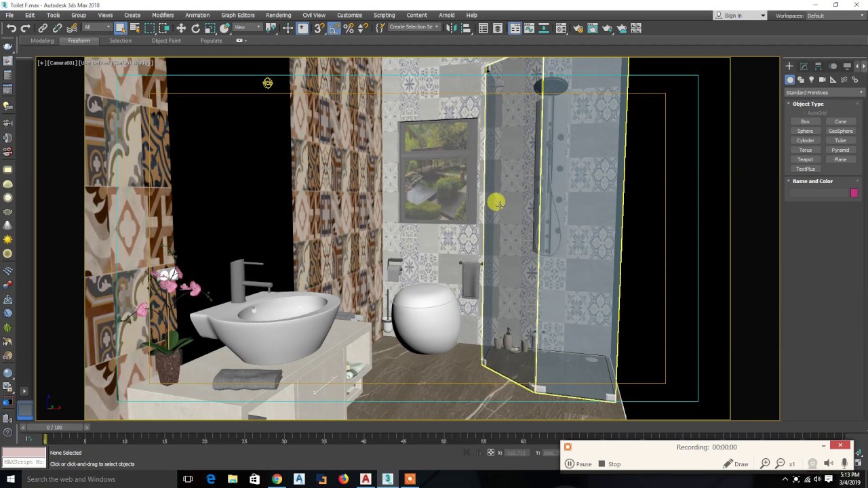Click the Sphere primitive button
Screen dimensions: 868x488
tap(805, 131)
